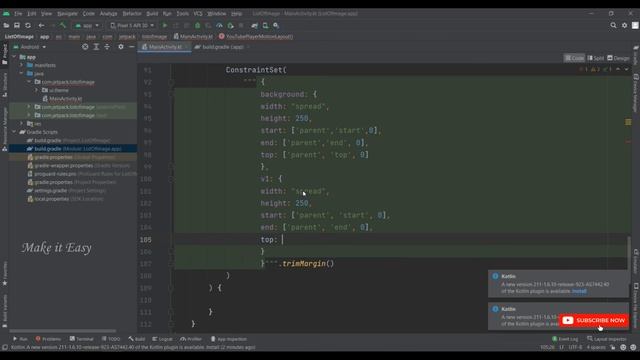
Task: Open Resource Manager side tab
Action: [4, 129]
